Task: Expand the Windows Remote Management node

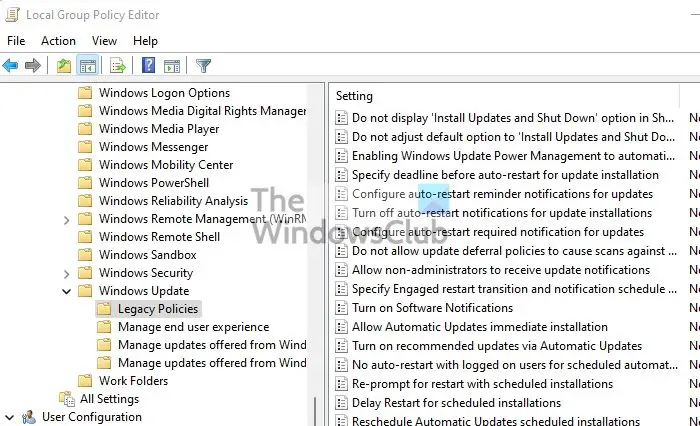Action: (x=67, y=220)
